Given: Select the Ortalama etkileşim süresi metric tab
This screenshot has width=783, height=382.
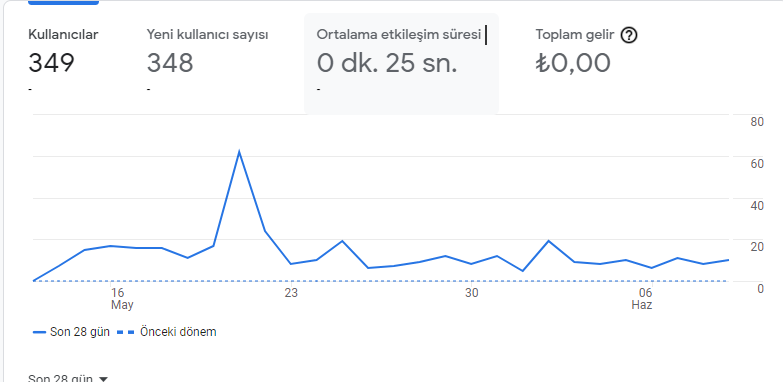Looking at the screenshot, I should pos(401,63).
